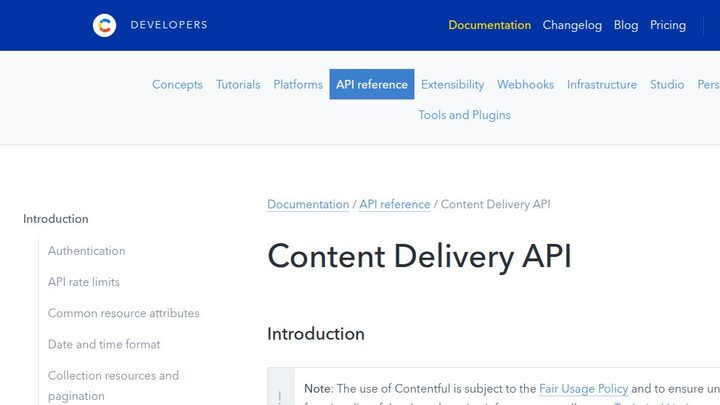
Task: Open the Extensibility tab
Action: pyautogui.click(x=452, y=84)
